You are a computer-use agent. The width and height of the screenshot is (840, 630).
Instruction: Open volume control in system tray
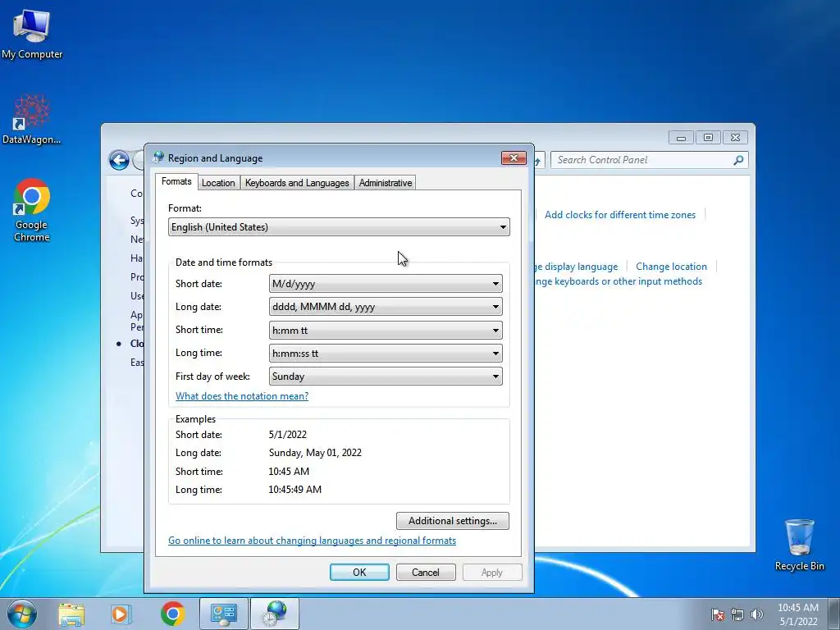(x=756, y=614)
